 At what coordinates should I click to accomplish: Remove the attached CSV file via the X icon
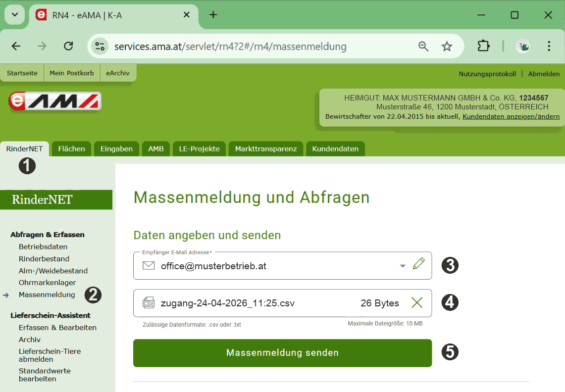(416, 302)
